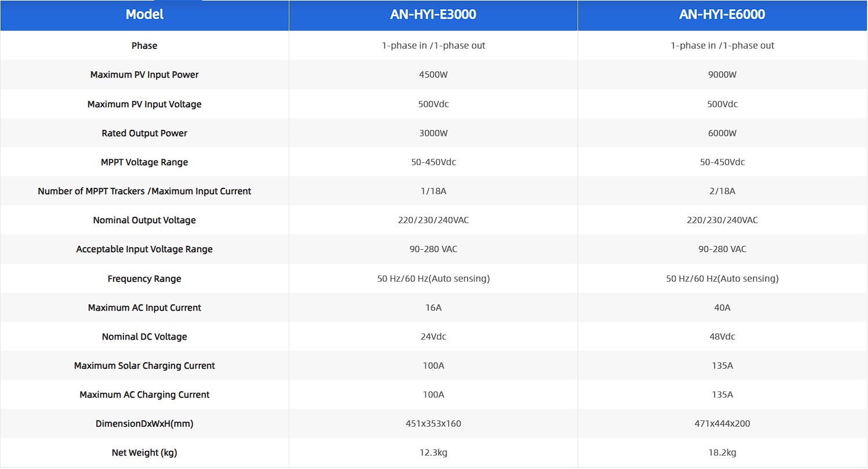
Task: Click the Phase row label
Action: [144, 45]
